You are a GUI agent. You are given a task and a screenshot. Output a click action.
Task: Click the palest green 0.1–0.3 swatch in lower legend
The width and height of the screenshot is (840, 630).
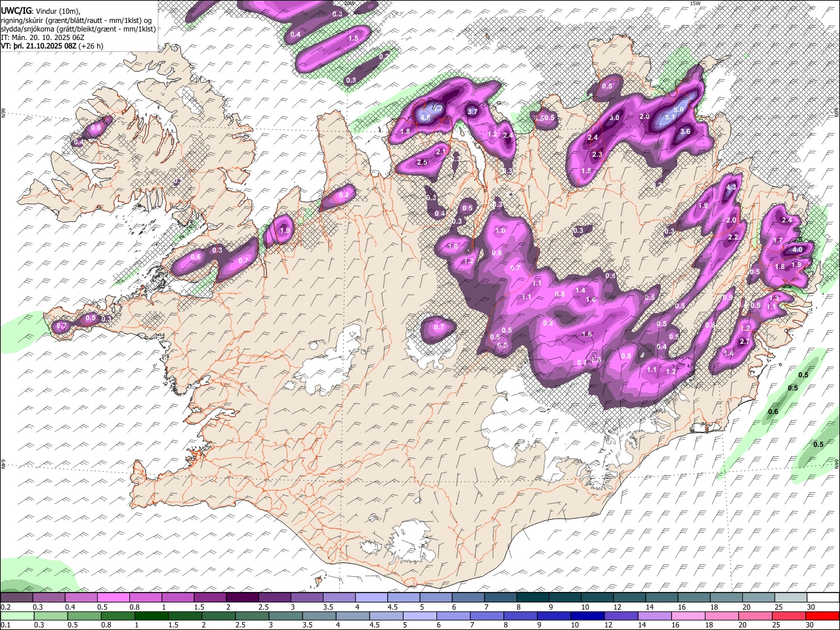(17, 616)
